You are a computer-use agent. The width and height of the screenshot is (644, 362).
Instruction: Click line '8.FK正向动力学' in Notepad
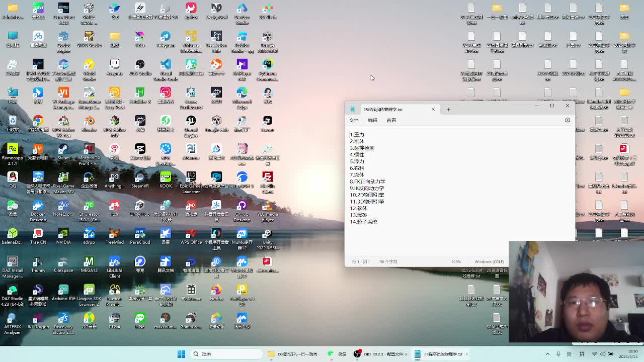pos(368,182)
